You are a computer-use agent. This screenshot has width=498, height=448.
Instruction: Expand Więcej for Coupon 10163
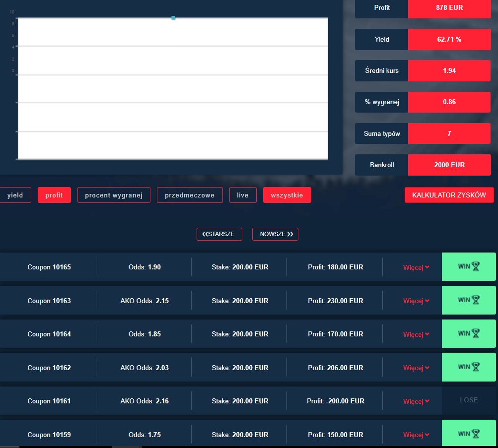pyautogui.click(x=416, y=301)
